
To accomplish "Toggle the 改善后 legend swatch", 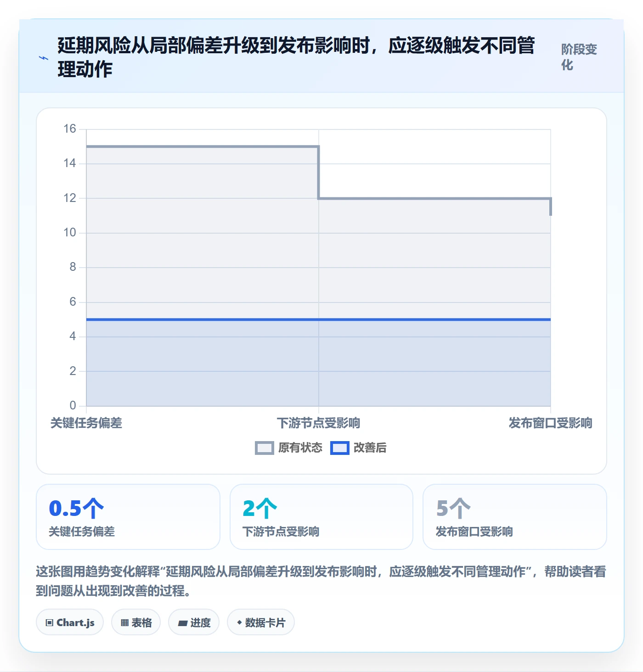I will (x=340, y=448).
